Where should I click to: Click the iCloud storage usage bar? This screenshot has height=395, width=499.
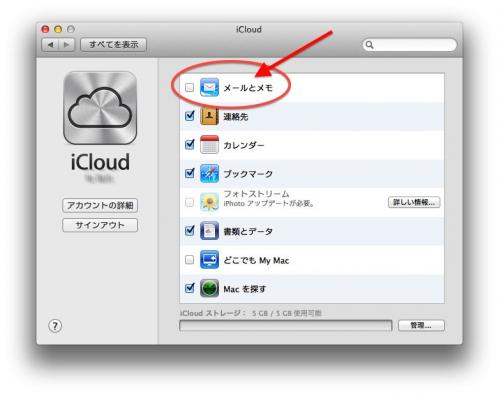pyautogui.click(x=286, y=326)
